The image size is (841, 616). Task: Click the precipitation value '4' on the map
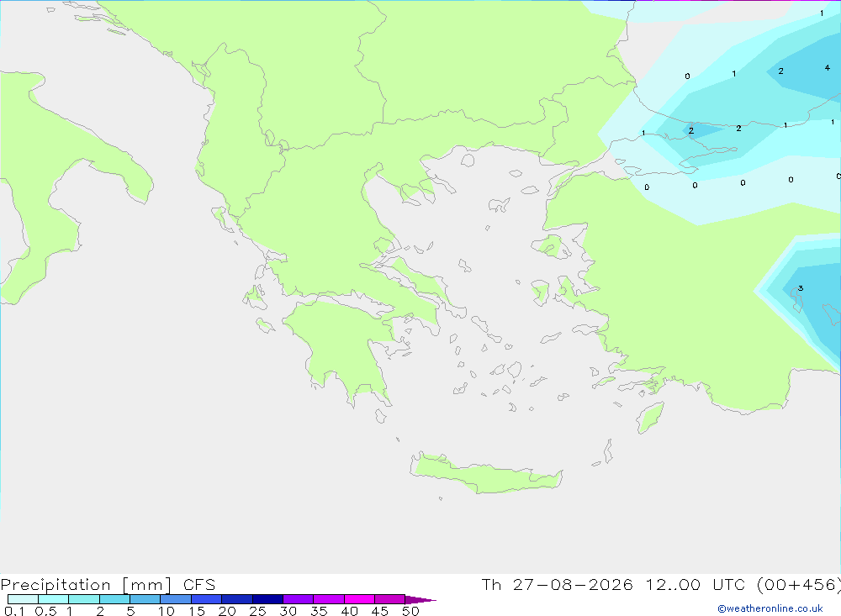pos(827,67)
